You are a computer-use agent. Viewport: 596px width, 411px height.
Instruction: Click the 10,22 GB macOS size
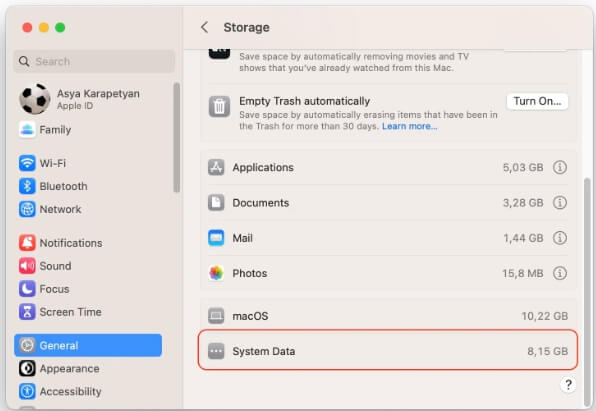(545, 316)
